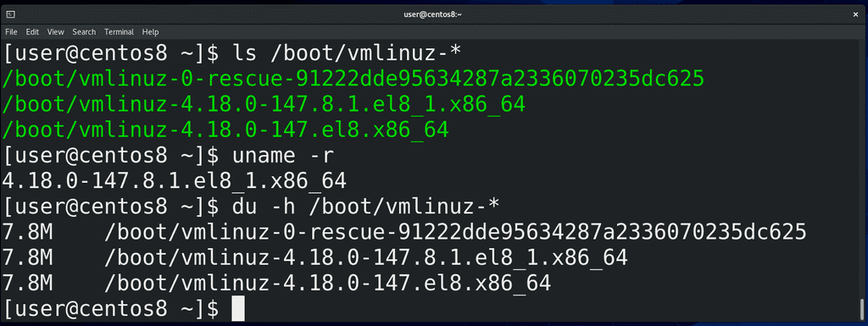Click the terminal window icon in title bar
Viewport: 868px width, 326px height.
[x=11, y=14]
